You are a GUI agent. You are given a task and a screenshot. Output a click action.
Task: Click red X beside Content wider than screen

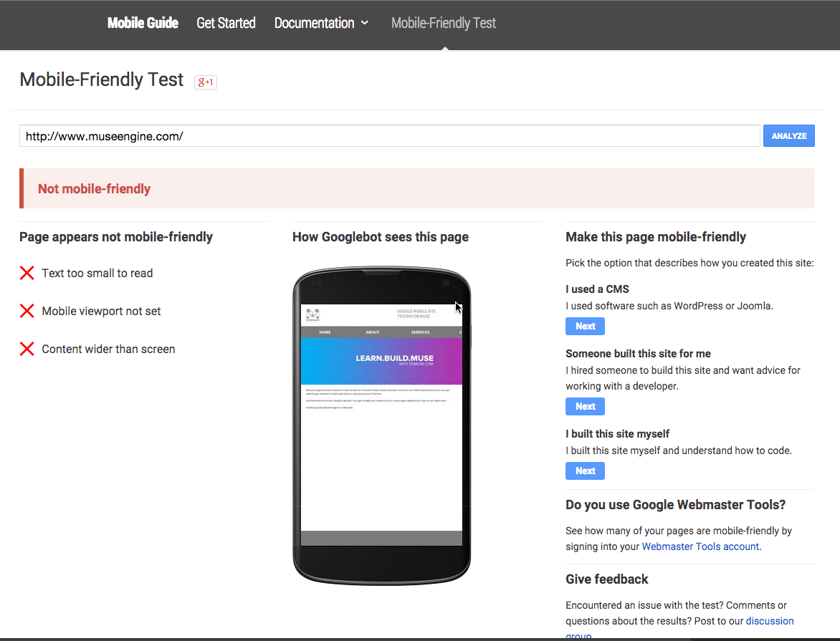coord(27,350)
